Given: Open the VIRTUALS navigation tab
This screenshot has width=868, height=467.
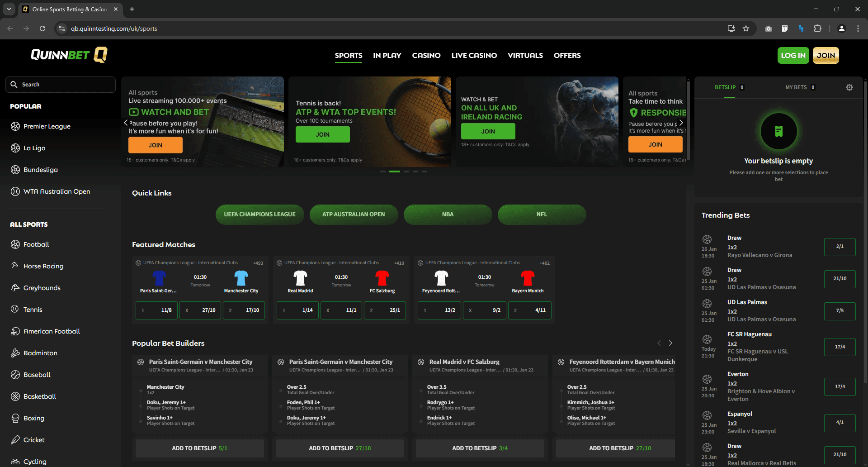Looking at the screenshot, I should [x=525, y=56].
